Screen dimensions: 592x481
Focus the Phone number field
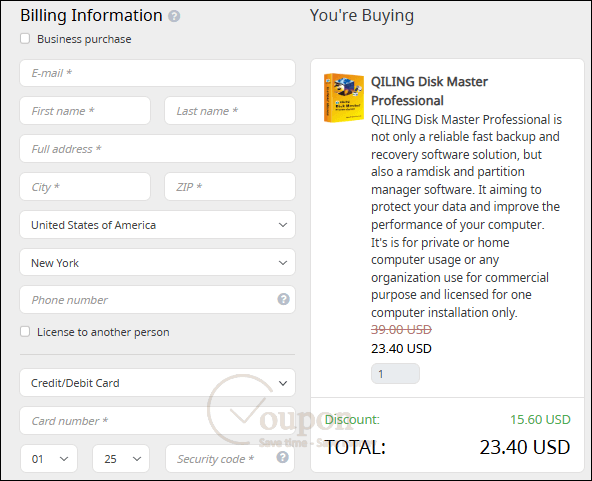[157, 299]
